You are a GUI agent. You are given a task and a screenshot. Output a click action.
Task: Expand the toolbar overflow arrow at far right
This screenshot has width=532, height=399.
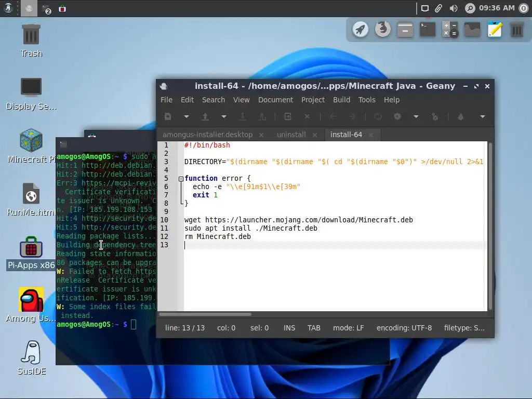click(x=483, y=117)
